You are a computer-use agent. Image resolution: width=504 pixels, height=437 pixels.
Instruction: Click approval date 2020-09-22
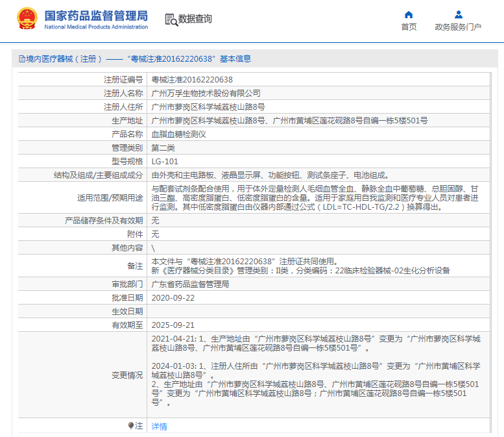[x=173, y=298]
